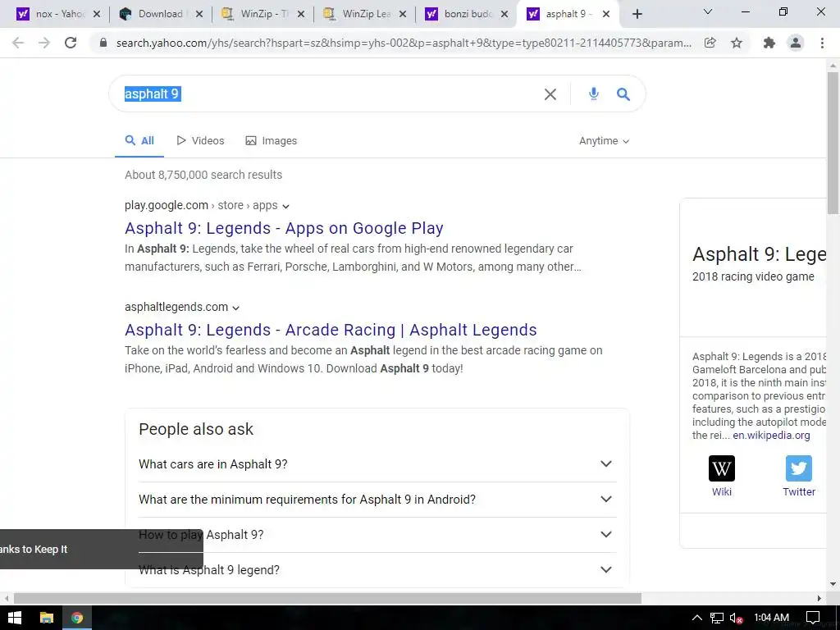Click the taskbar clock 1:04 AM
Screen dimensions: 840x630
pos(771,618)
